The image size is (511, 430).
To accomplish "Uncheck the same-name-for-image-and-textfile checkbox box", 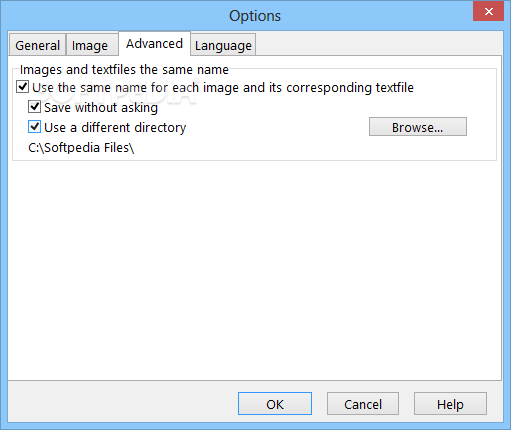I will (x=23, y=87).
